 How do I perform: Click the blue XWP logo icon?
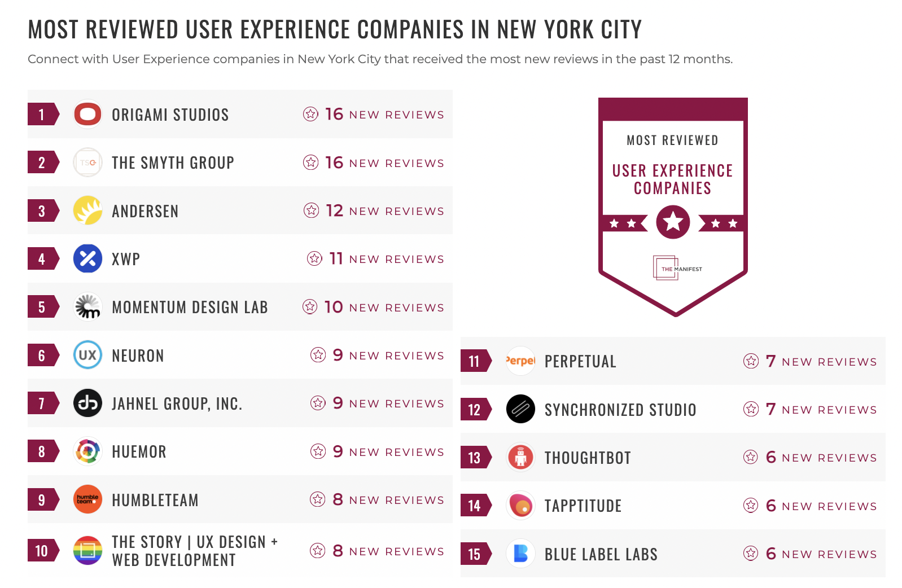pyautogui.click(x=87, y=258)
